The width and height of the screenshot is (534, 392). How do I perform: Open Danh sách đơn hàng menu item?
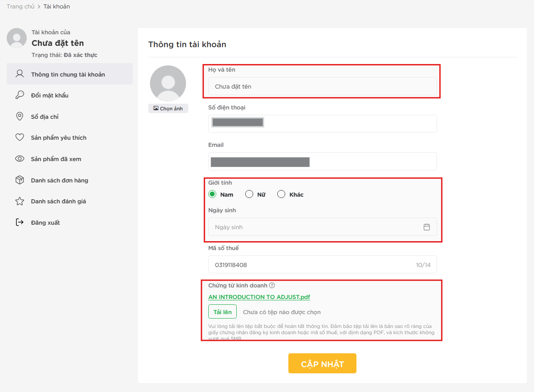(60, 180)
